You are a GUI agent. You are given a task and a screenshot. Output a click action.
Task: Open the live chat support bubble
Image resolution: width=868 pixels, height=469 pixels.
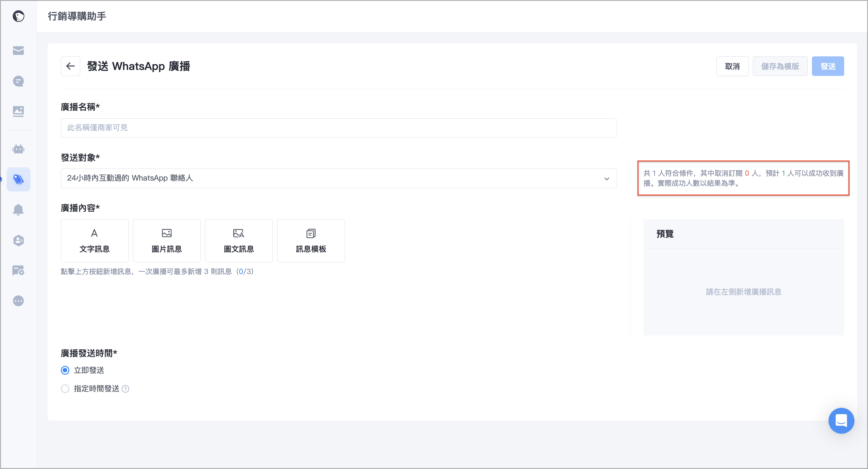tap(841, 421)
